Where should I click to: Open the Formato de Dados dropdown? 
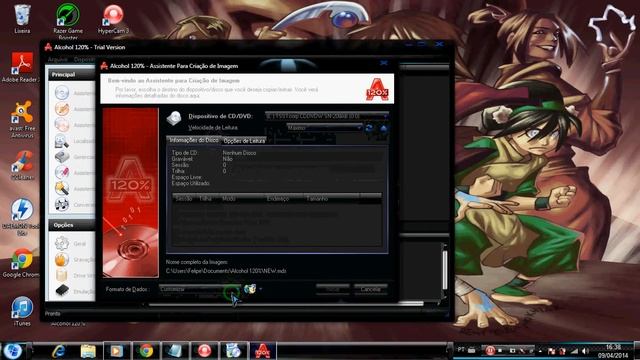[x=199, y=289]
